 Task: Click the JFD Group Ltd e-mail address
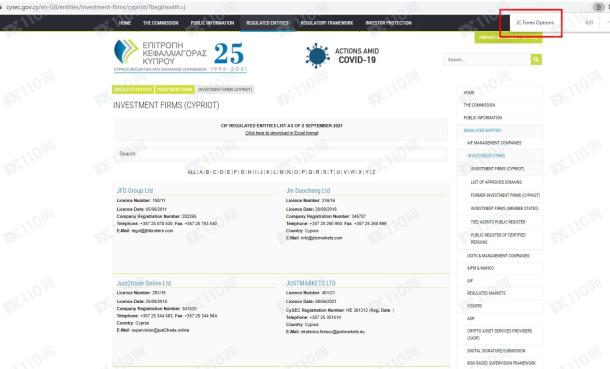pyautogui.click(x=152, y=231)
